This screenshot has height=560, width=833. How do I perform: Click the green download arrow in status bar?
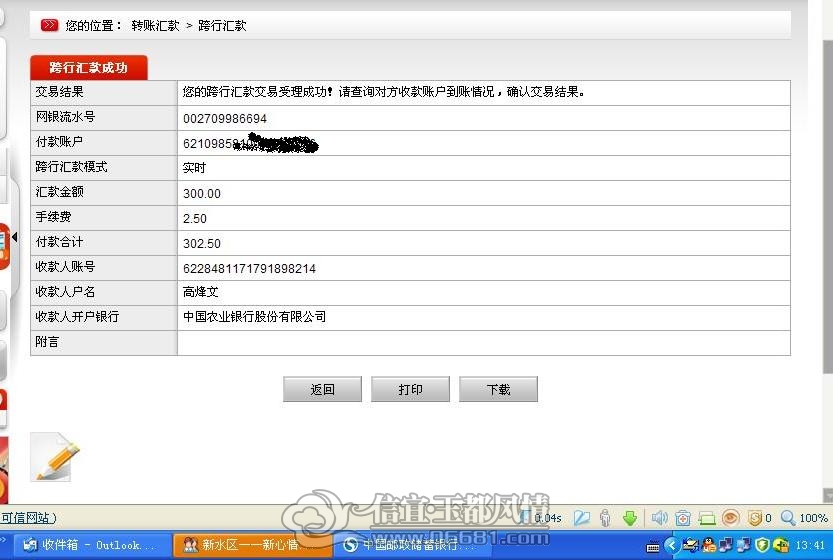tap(630, 518)
